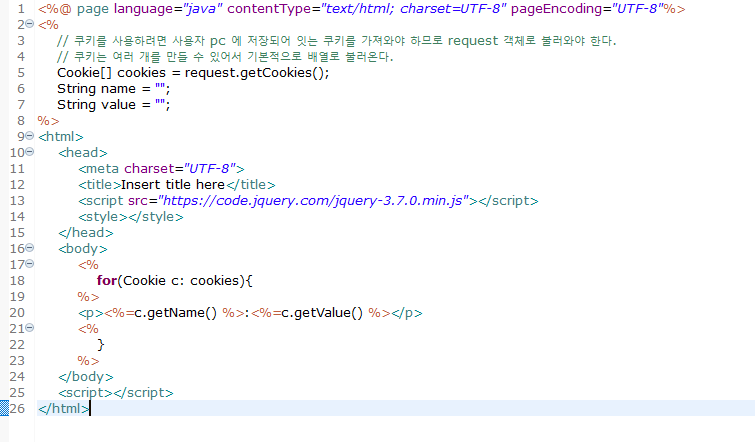
Task: Click the closing '%>' on line 8
Action: pyautogui.click(x=48, y=121)
